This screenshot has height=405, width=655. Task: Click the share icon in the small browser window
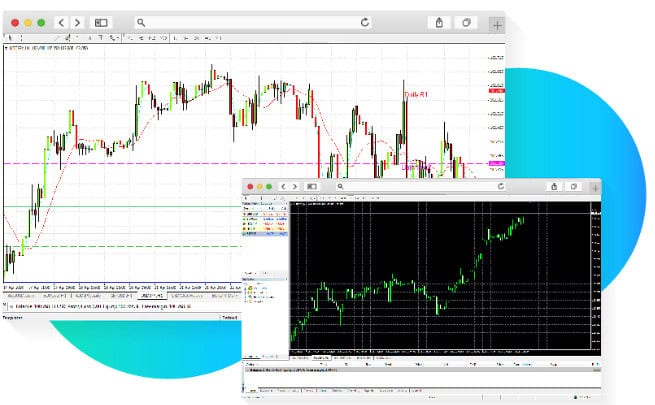coord(554,187)
